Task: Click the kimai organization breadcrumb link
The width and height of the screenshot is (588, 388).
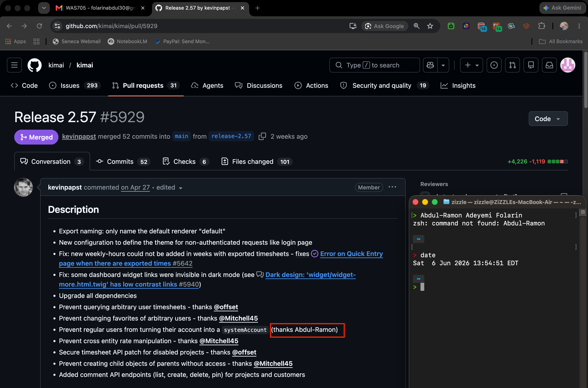Action: pyautogui.click(x=56, y=65)
